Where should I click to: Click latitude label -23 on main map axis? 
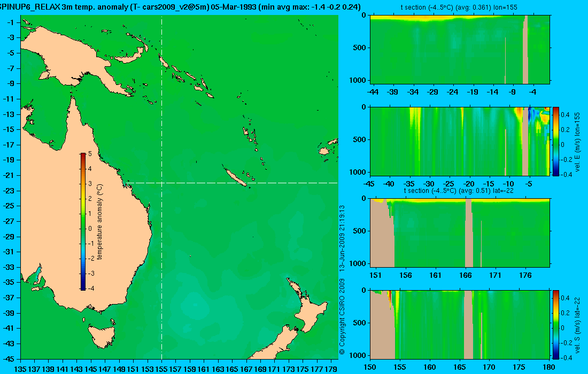9,190
